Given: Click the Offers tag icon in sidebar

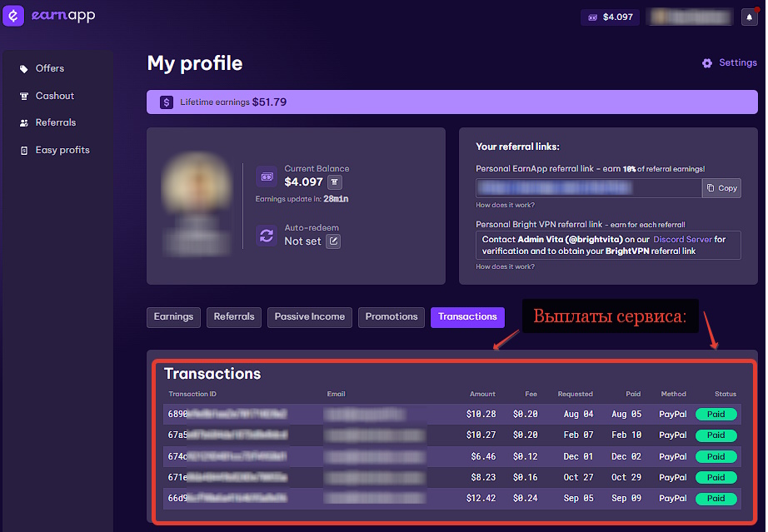Looking at the screenshot, I should click(23, 69).
